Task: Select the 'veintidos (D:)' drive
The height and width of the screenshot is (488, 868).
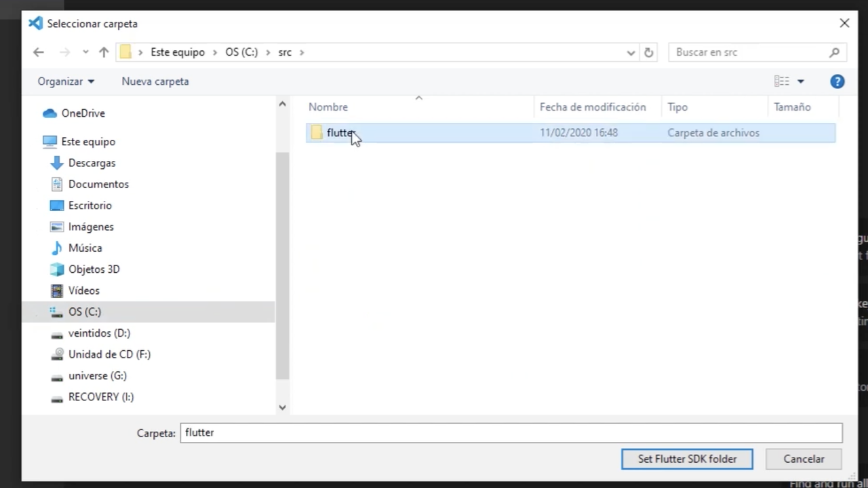Action: click(x=99, y=333)
